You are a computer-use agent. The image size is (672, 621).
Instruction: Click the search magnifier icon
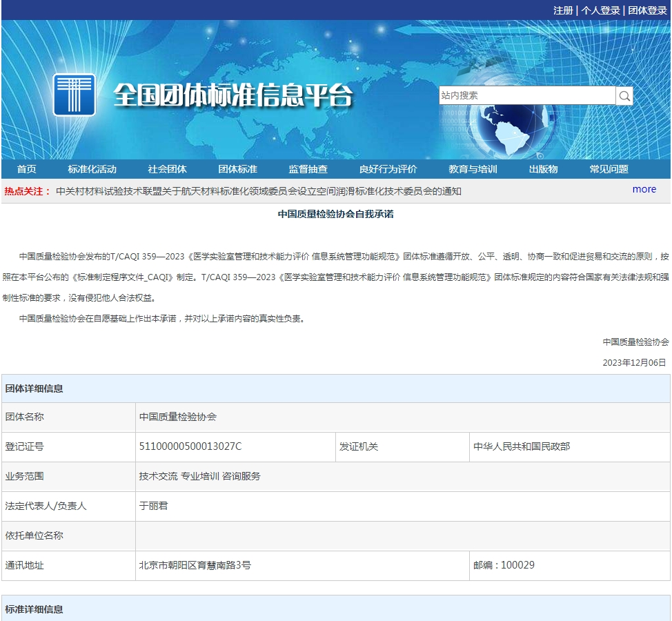click(624, 96)
